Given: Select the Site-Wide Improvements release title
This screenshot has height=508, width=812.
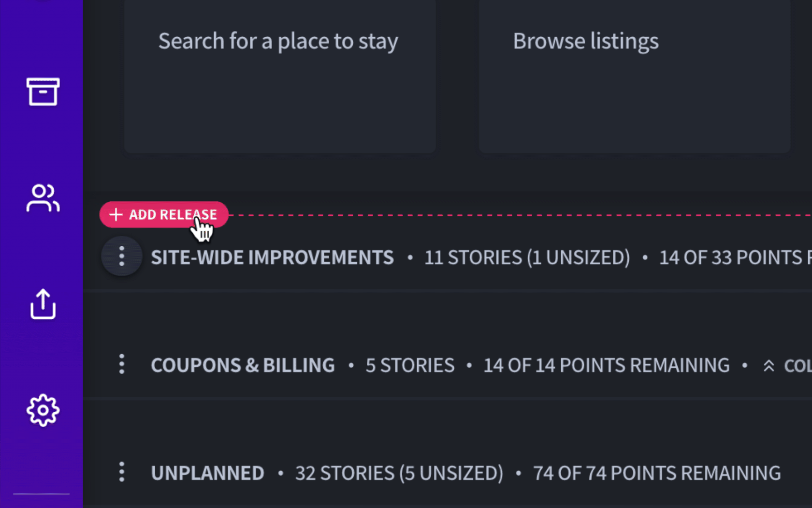Looking at the screenshot, I should pos(272,257).
